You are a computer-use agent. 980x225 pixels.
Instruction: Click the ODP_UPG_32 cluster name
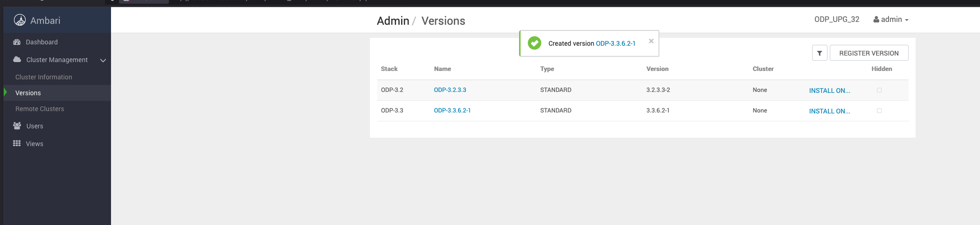click(x=837, y=20)
